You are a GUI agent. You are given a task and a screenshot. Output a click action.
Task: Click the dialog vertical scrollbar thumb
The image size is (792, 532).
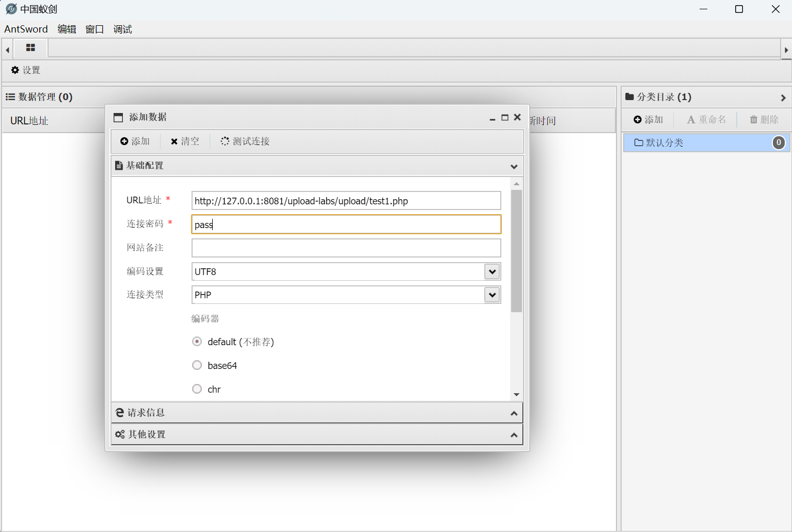516,251
